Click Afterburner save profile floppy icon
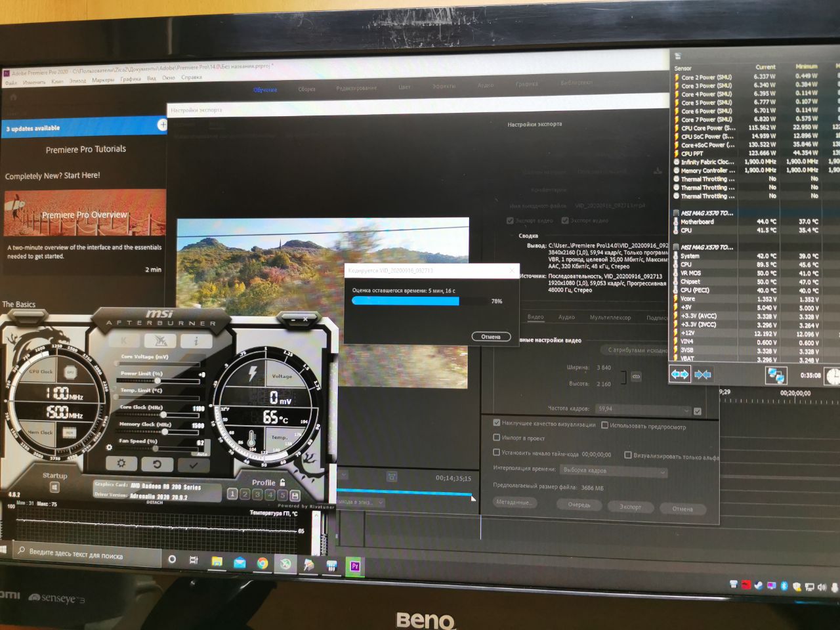The height and width of the screenshot is (630, 840). (x=295, y=495)
